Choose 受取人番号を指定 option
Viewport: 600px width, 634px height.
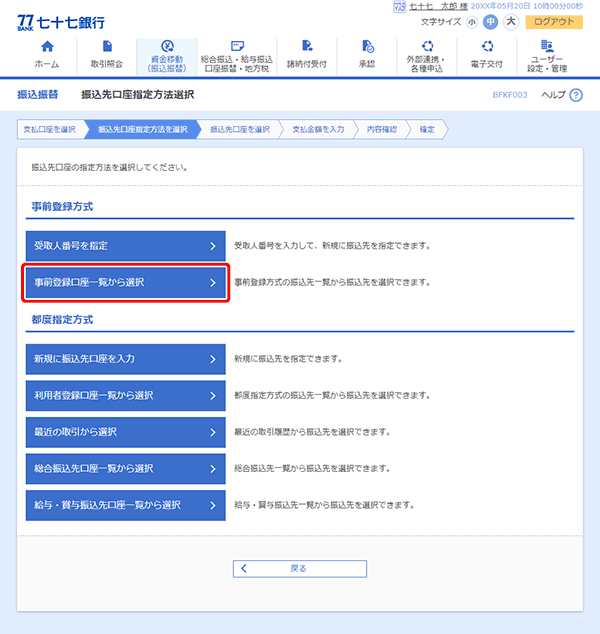click(x=125, y=244)
